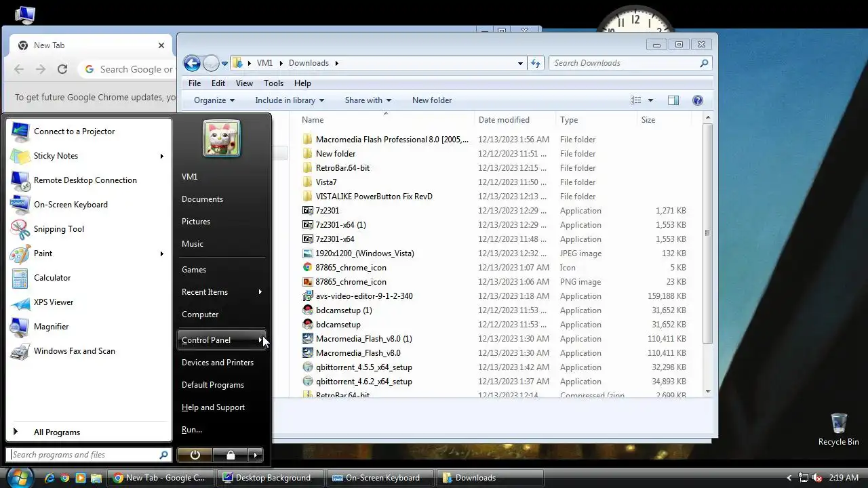The width and height of the screenshot is (868, 488).
Task: Close the Chrome New Tab tab
Action: click(161, 45)
